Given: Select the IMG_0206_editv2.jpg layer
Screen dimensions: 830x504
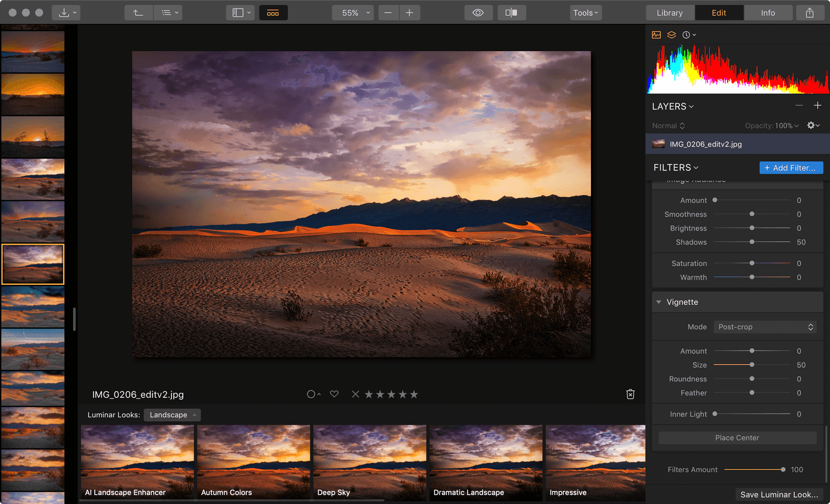Looking at the screenshot, I should tap(738, 144).
